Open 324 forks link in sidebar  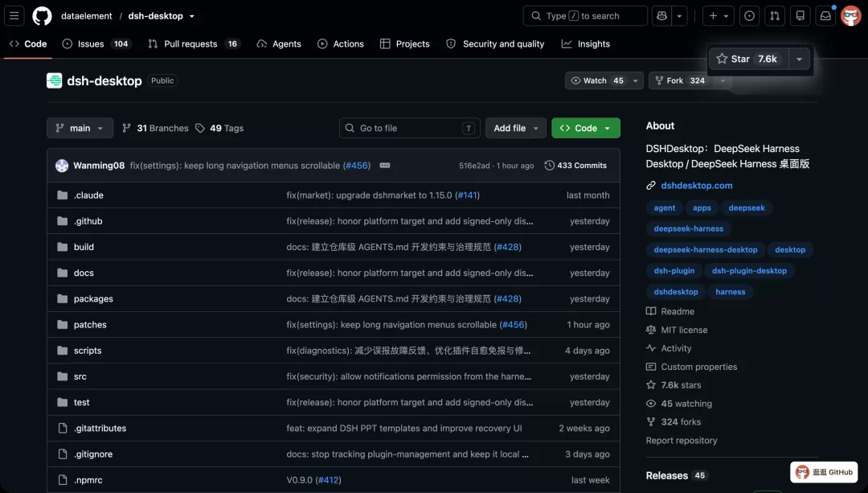pos(674,422)
